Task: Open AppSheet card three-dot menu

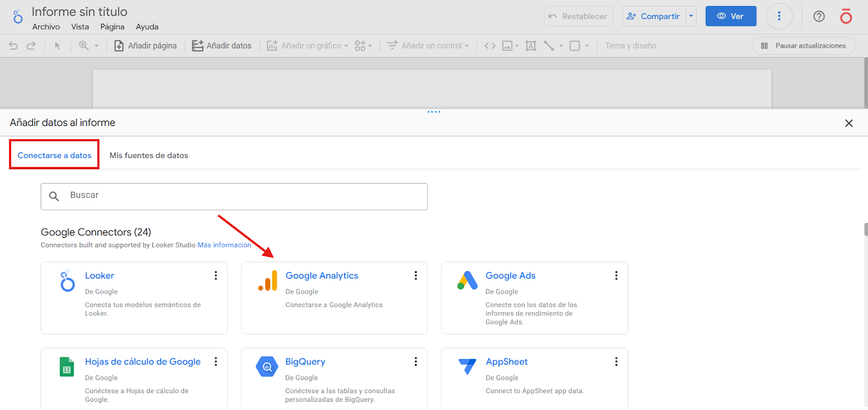Action: point(616,362)
